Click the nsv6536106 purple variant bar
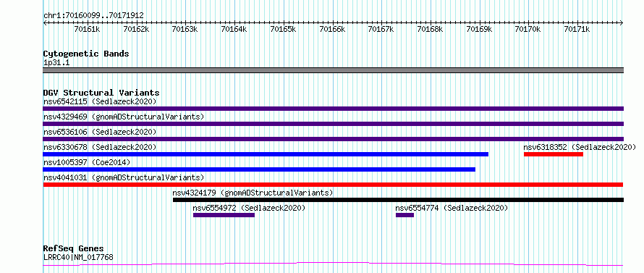The image size is (644, 273). 333,139
